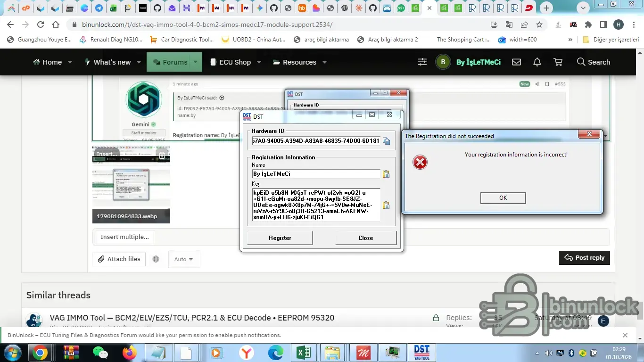The image size is (644, 362).
Task: Click the Close button in the DST dialog
Action: pyautogui.click(x=365, y=238)
